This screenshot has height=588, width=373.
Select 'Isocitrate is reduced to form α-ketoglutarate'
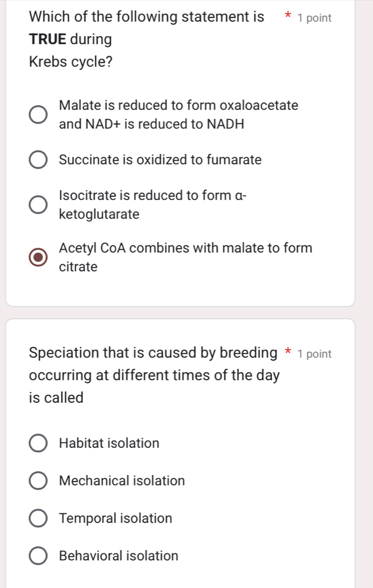point(37,204)
